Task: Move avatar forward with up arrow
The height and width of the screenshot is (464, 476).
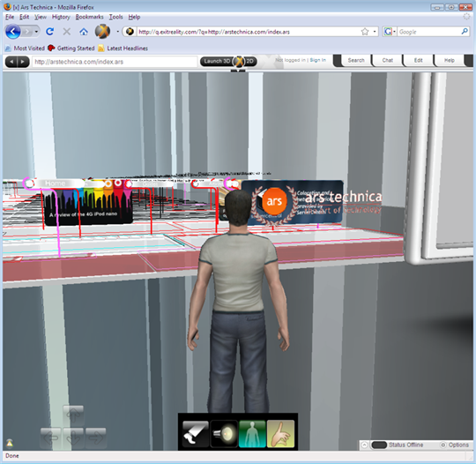Action: (73, 415)
